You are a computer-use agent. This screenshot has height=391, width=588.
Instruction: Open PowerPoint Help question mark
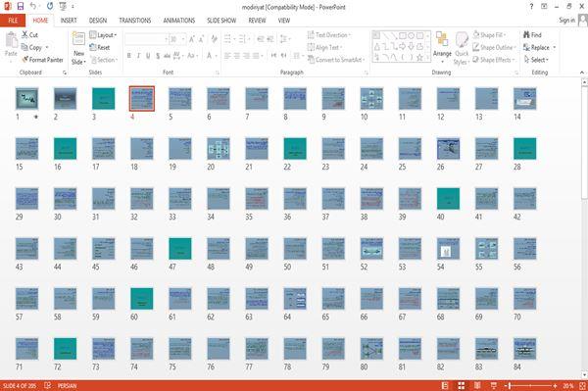click(x=531, y=7)
